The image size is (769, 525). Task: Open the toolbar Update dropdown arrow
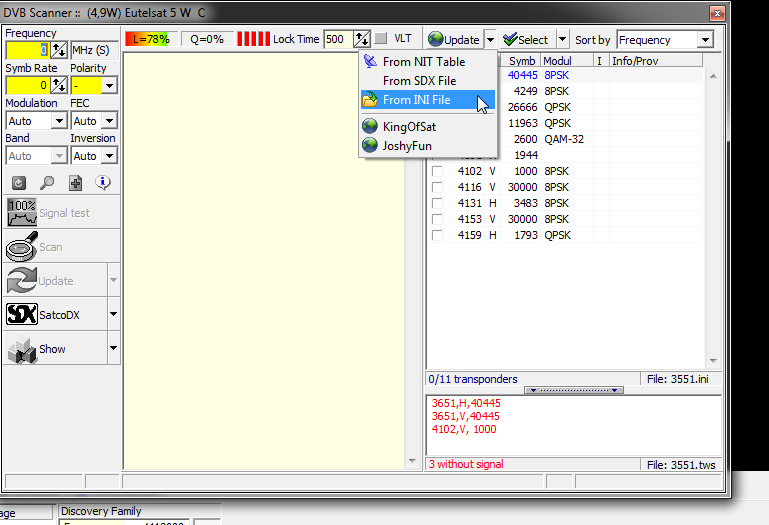tap(490, 39)
